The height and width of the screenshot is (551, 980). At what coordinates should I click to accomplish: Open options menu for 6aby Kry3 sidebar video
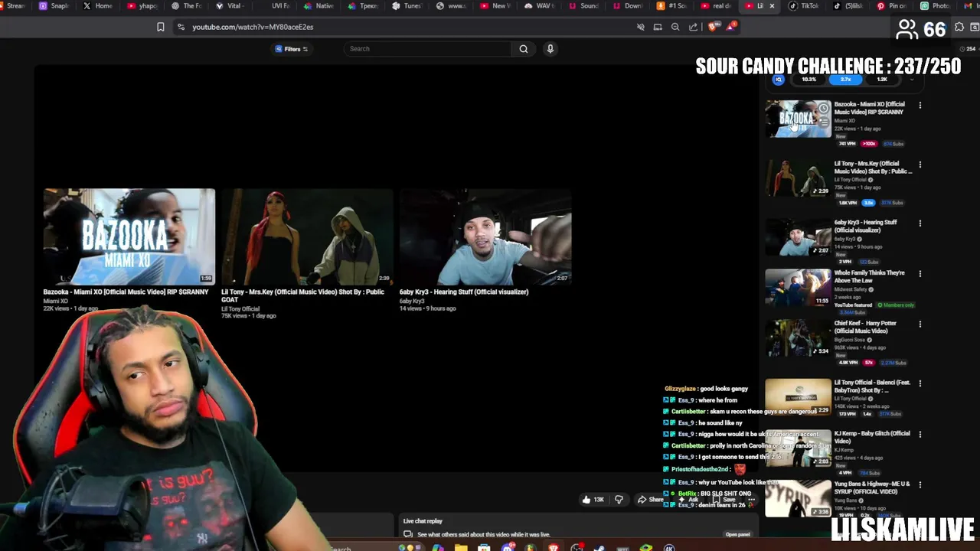point(920,223)
